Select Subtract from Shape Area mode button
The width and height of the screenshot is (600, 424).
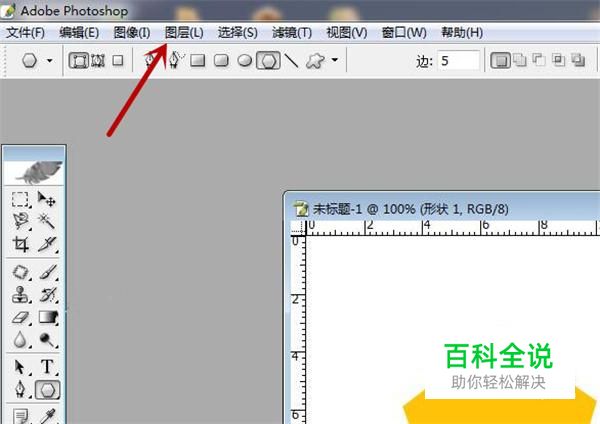539,60
